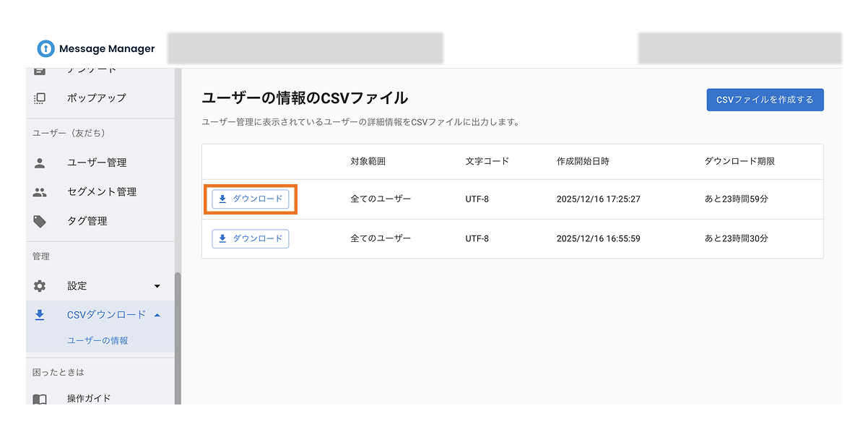Open 操作ガイド via the book icon

tap(40, 398)
